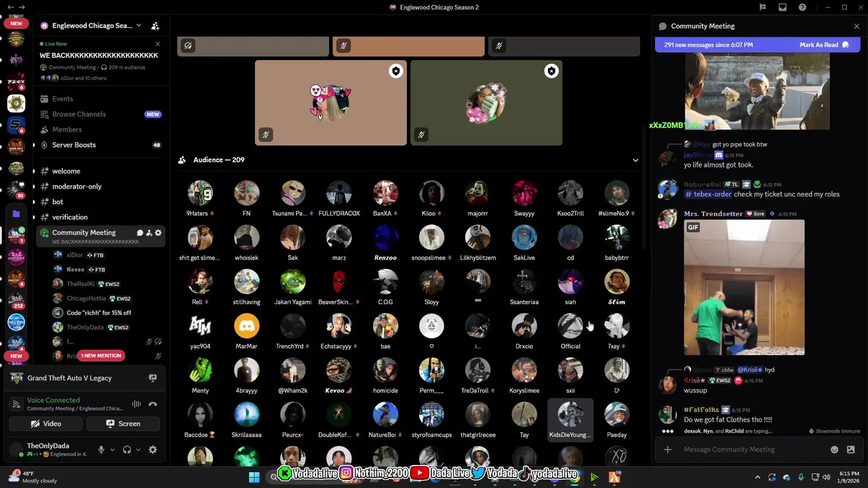Screen dimensions: 868x488
Task: Select the moderator-only channel
Action: click(x=101, y=186)
